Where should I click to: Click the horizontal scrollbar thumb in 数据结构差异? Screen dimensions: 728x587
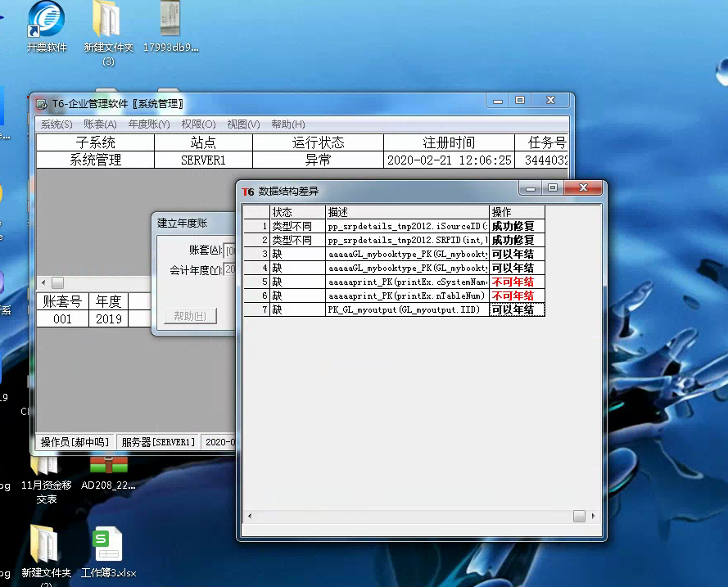[x=579, y=516]
